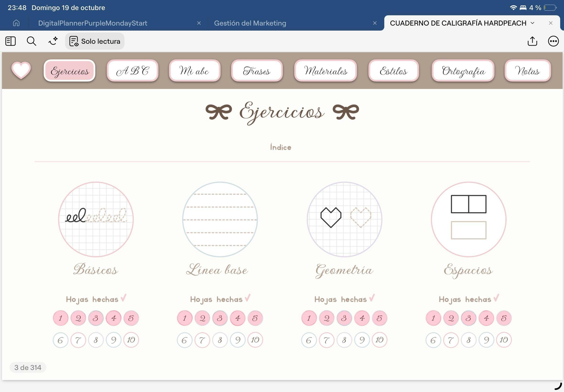The width and height of the screenshot is (564, 392).
Task: Switch to the Gestión del Marketing tab
Action: coord(250,23)
